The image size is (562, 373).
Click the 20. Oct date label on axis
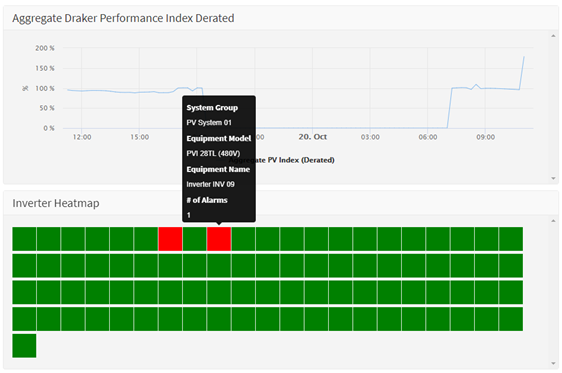click(x=313, y=137)
